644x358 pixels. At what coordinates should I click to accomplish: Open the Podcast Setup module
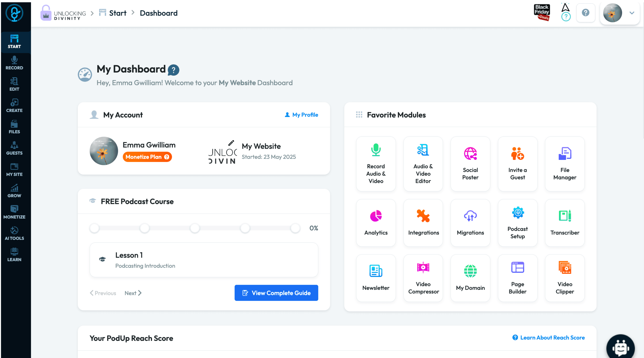click(517, 223)
